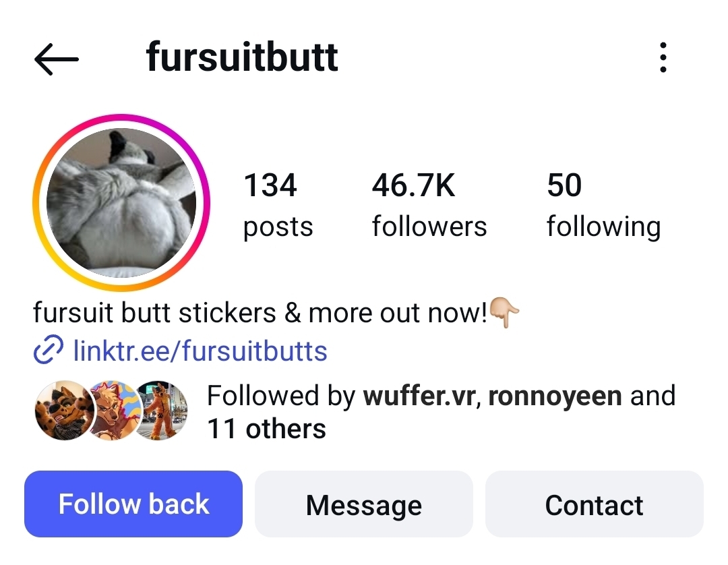
Task: Click the link chain icon
Action: (49, 349)
